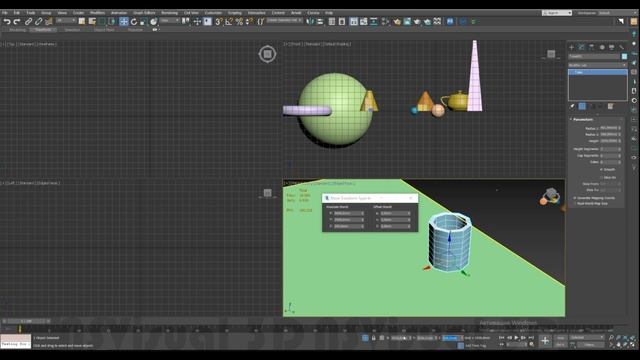Open the Utilities wrench tab icon
This screenshot has width=640, height=360.
coord(621,47)
